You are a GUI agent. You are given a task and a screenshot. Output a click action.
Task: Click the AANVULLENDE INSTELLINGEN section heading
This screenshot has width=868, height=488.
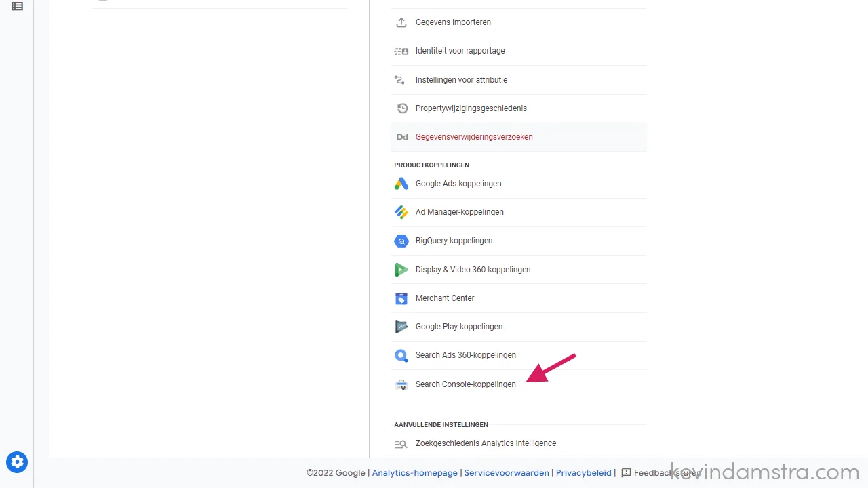pyautogui.click(x=441, y=425)
